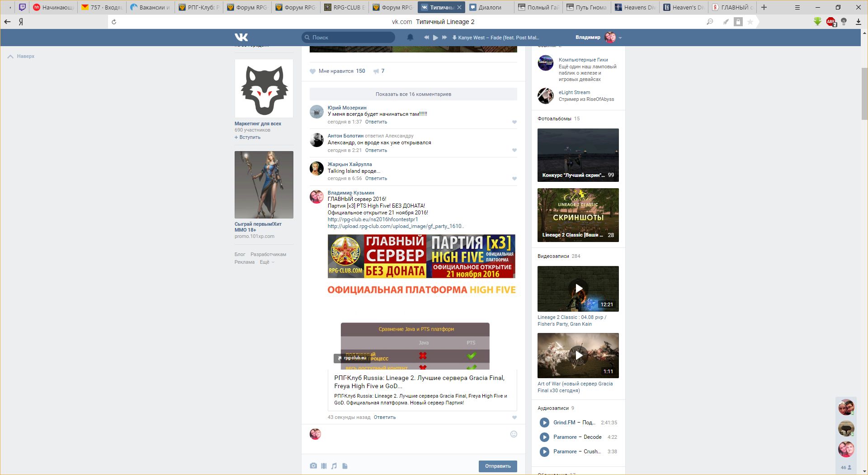
Task: Switch to the Полный Гайд browser tab
Action: [538, 7]
